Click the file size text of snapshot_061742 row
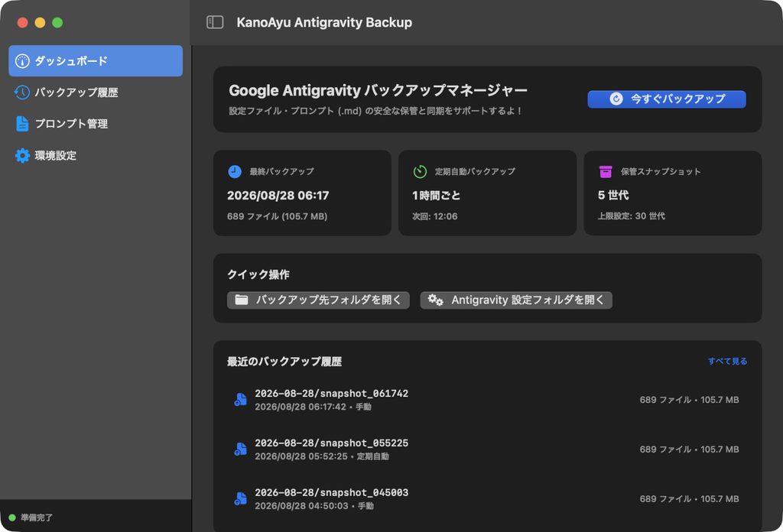The width and height of the screenshot is (783, 532). (689, 400)
